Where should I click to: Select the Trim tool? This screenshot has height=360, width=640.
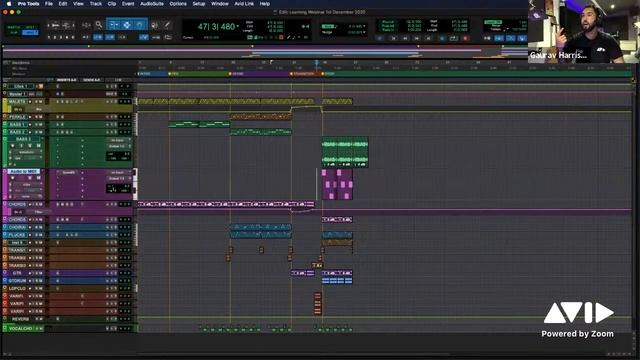pyautogui.click(x=113, y=25)
